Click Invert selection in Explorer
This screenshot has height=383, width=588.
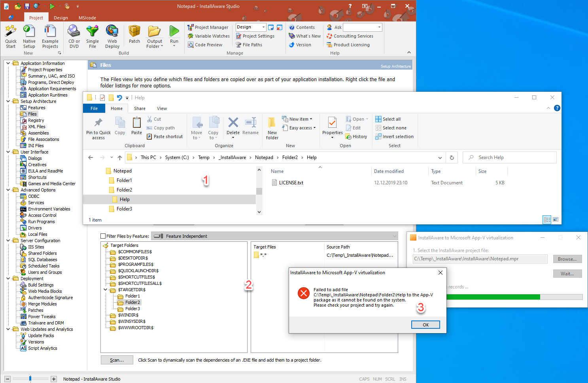tap(394, 137)
